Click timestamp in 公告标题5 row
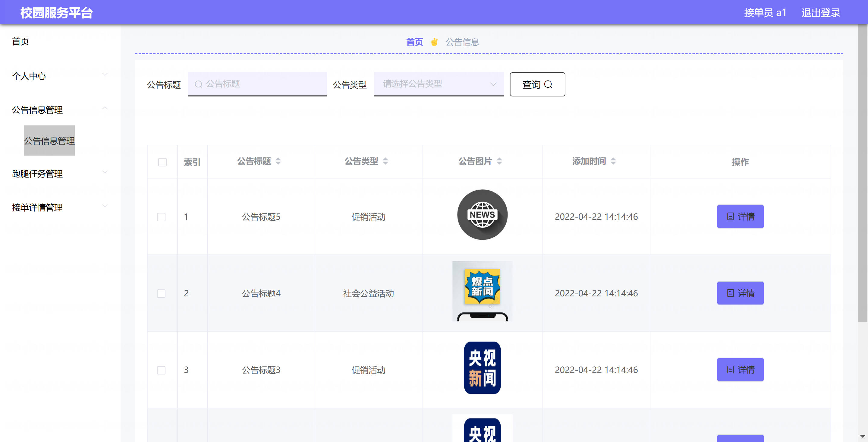Screen dimensions: 868x442 596,216
